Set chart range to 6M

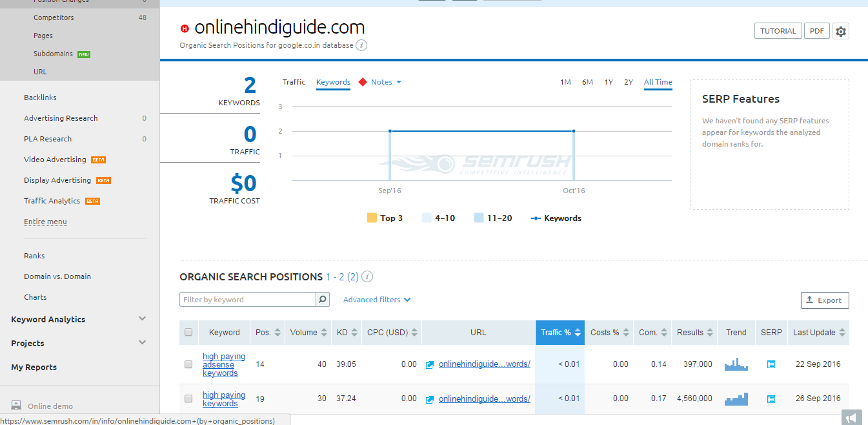click(x=587, y=82)
